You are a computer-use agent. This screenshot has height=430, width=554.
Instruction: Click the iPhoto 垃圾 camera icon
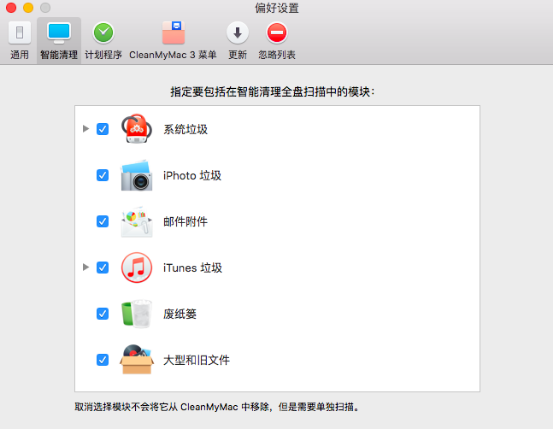(137, 175)
